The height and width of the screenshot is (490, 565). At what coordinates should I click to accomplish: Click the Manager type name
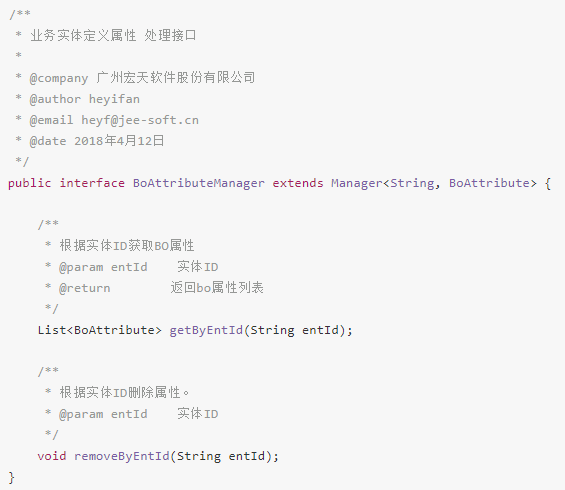coord(356,183)
